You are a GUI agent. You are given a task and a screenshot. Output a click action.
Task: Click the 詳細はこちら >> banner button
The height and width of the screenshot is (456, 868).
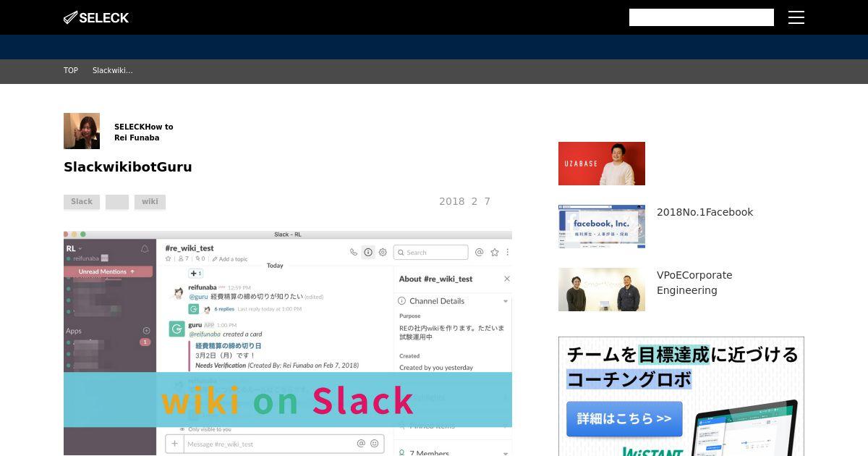pyautogui.click(x=624, y=419)
